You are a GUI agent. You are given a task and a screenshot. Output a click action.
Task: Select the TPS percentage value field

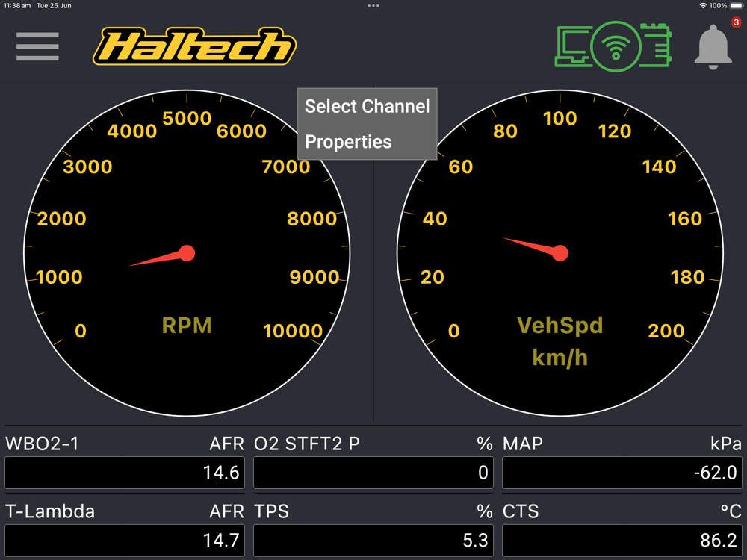[373, 540]
